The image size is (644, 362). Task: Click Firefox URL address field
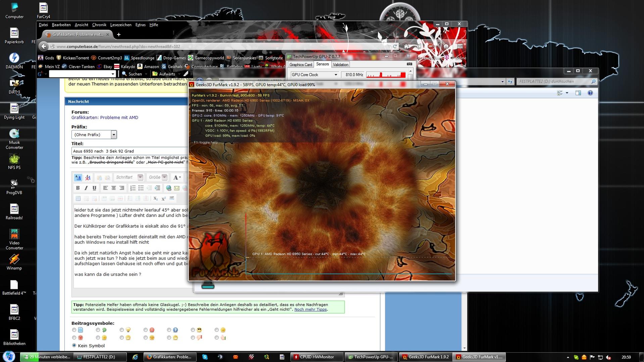click(221, 47)
